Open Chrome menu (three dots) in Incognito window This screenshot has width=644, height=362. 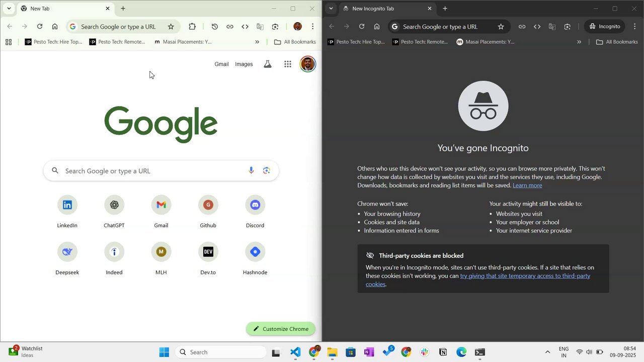pyautogui.click(x=634, y=27)
